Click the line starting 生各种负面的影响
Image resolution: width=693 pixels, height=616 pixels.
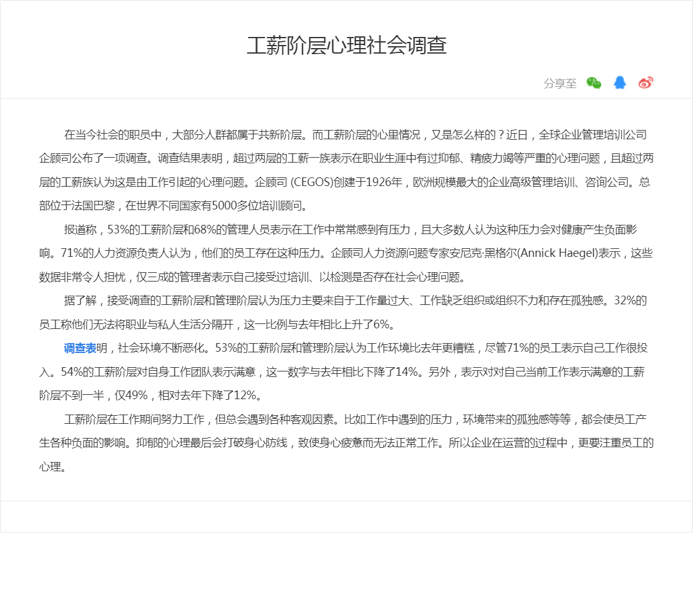(x=346, y=444)
